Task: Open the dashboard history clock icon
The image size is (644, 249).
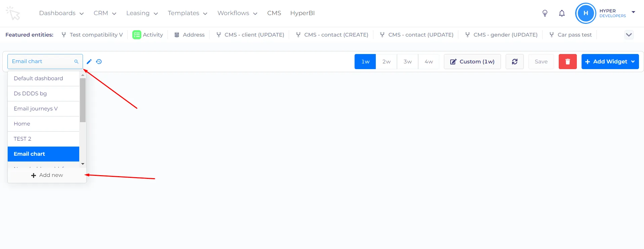Action: [x=99, y=61]
